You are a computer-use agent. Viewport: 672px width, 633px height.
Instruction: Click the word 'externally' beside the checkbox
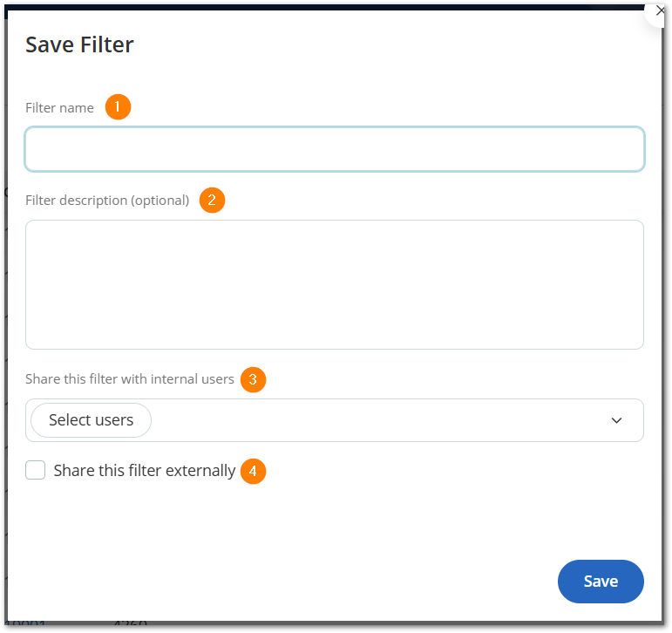[200, 471]
